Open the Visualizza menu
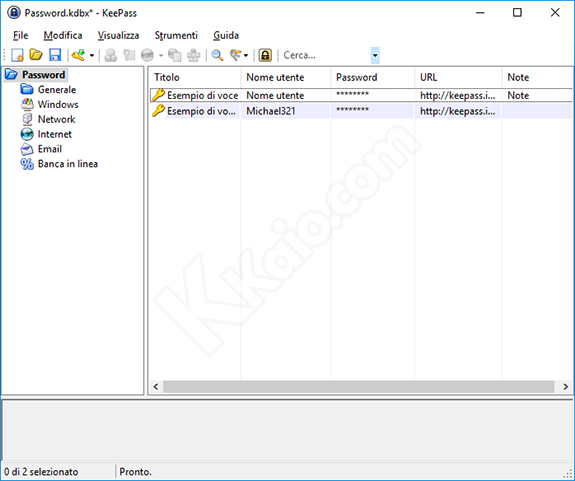This screenshot has width=575, height=481. [118, 36]
